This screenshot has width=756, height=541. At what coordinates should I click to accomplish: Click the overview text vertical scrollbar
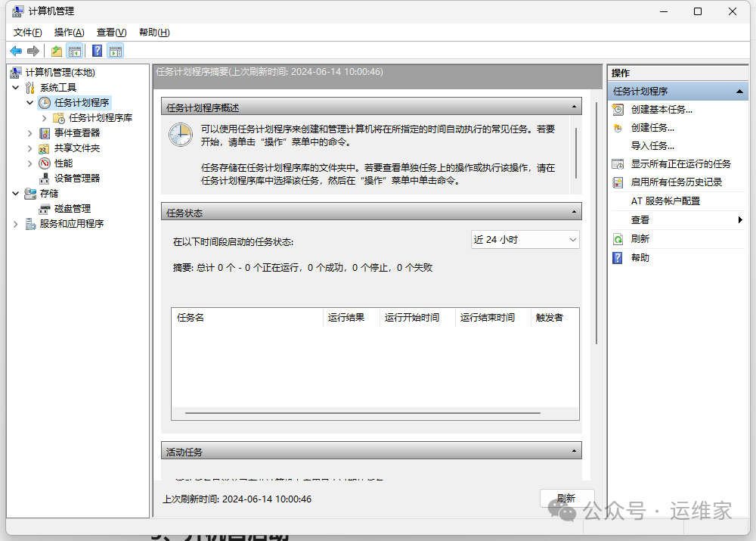coord(576,153)
